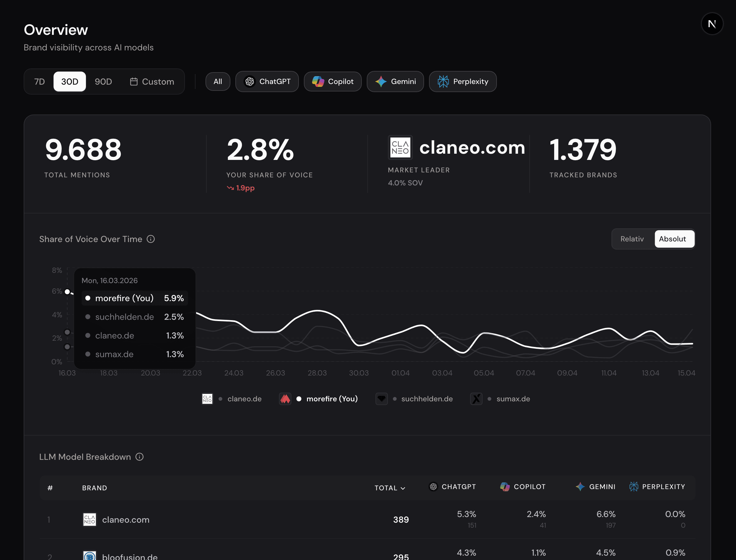Image resolution: width=736 pixels, height=560 pixels.
Task: Click the calendar icon on the Custom range
Action: (134, 82)
